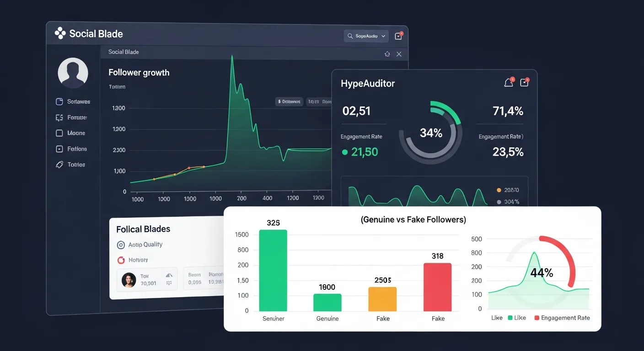This screenshot has width=644, height=351.
Task: Click the search magnifier in the top bar
Action: (x=350, y=36)
